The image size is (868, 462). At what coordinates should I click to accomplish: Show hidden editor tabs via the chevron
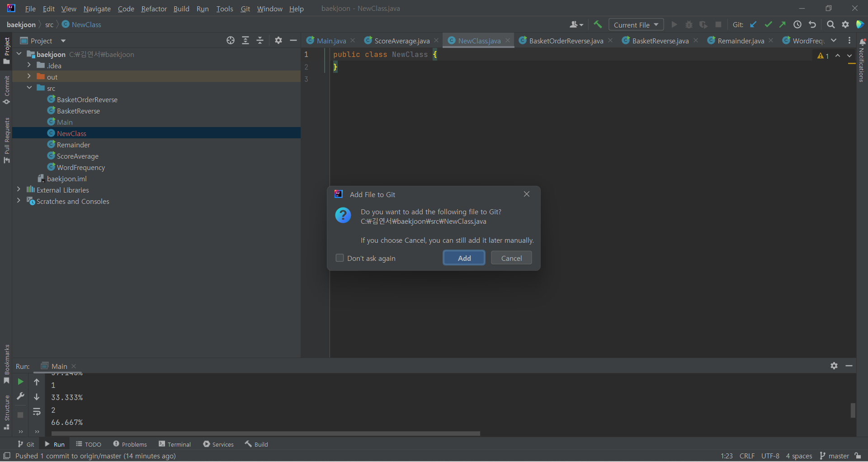click(x=834, y=40)
